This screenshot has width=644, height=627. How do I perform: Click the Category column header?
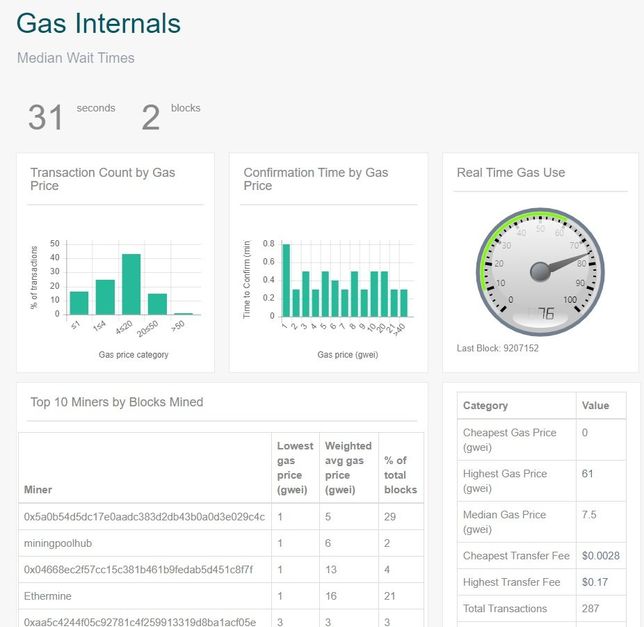coord(486,405)
